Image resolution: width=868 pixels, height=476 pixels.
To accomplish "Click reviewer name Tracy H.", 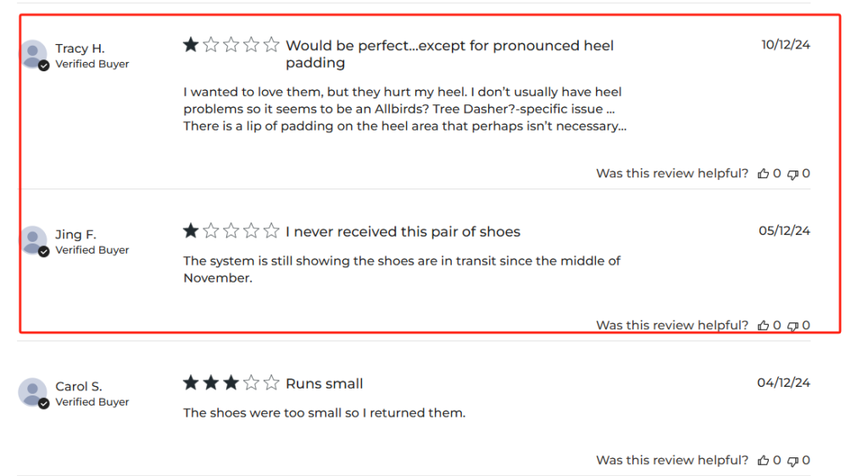I will coord(80,48).
